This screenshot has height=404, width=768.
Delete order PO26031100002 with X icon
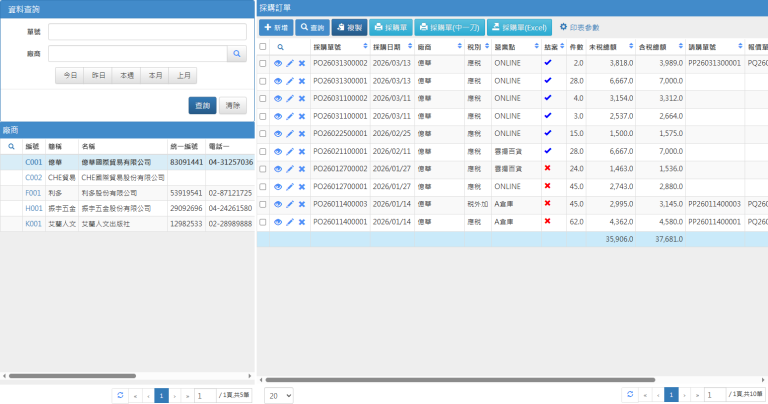(x=302, y=97)
